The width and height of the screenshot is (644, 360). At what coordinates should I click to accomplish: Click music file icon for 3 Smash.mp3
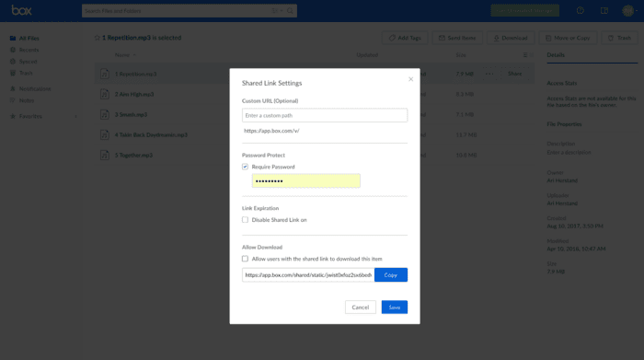coord(105,114)
